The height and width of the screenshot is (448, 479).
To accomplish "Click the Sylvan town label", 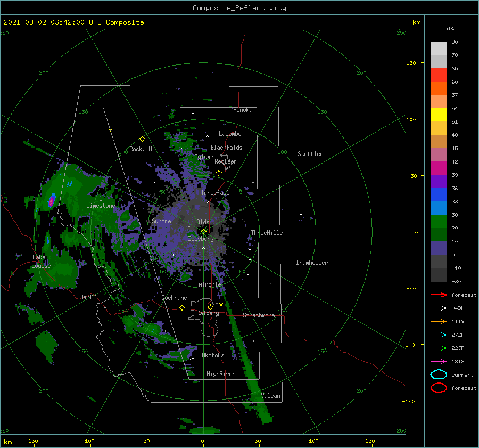I will [x=204, y=157].
